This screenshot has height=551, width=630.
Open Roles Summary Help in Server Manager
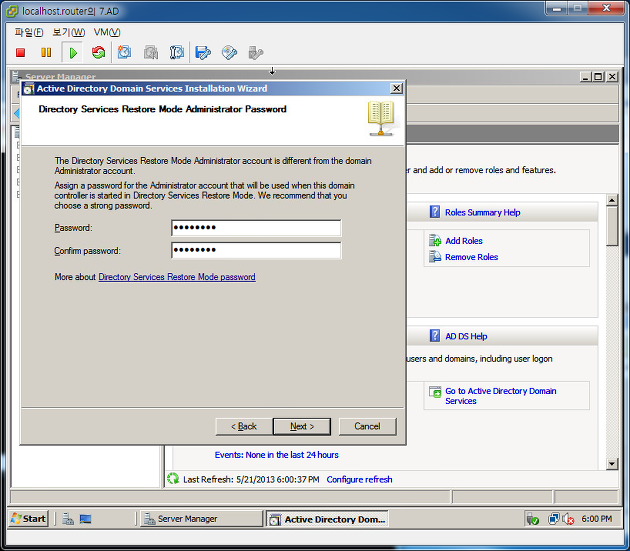pyautogui.click(x=483, y=213)
